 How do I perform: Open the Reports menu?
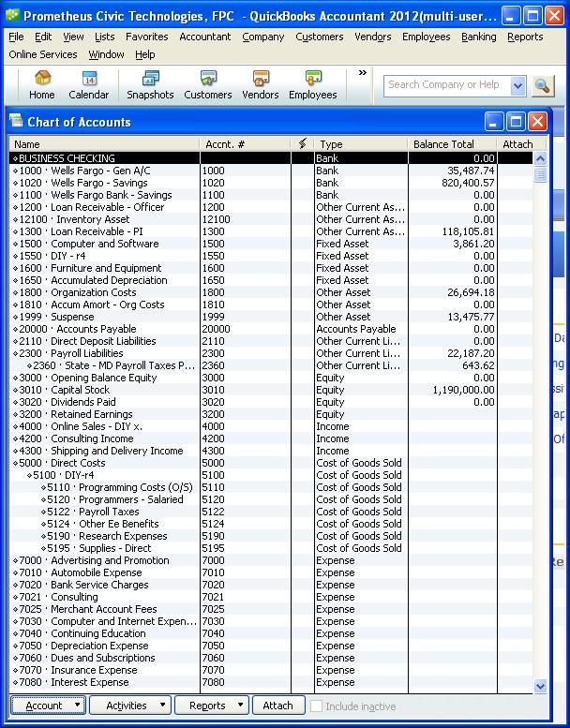(x=525, y=37)
